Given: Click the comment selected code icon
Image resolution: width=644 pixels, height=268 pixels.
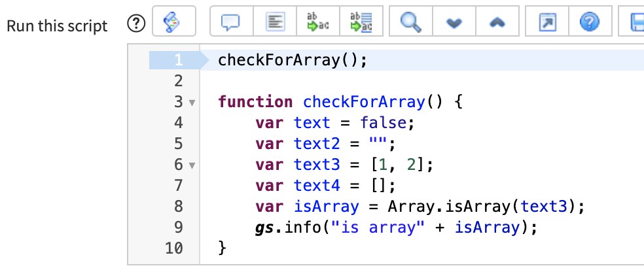Looking at the screenshot, I should [x=230, y=24].
